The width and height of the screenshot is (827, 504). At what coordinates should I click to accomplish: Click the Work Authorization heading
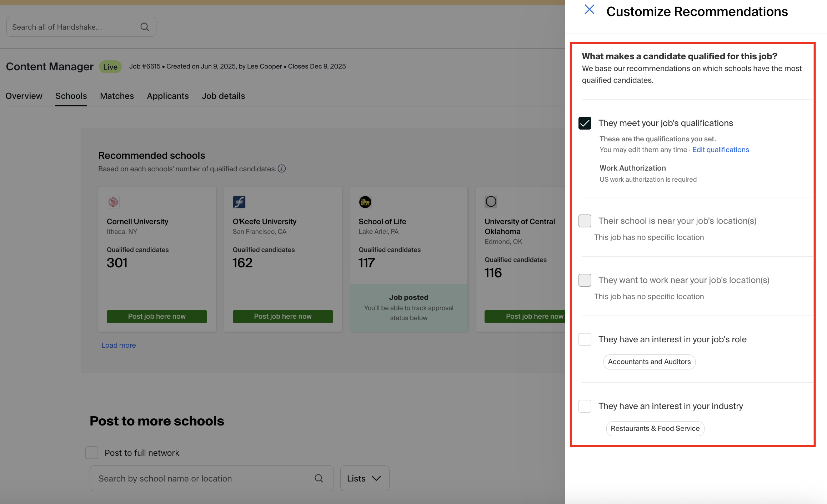633,168
